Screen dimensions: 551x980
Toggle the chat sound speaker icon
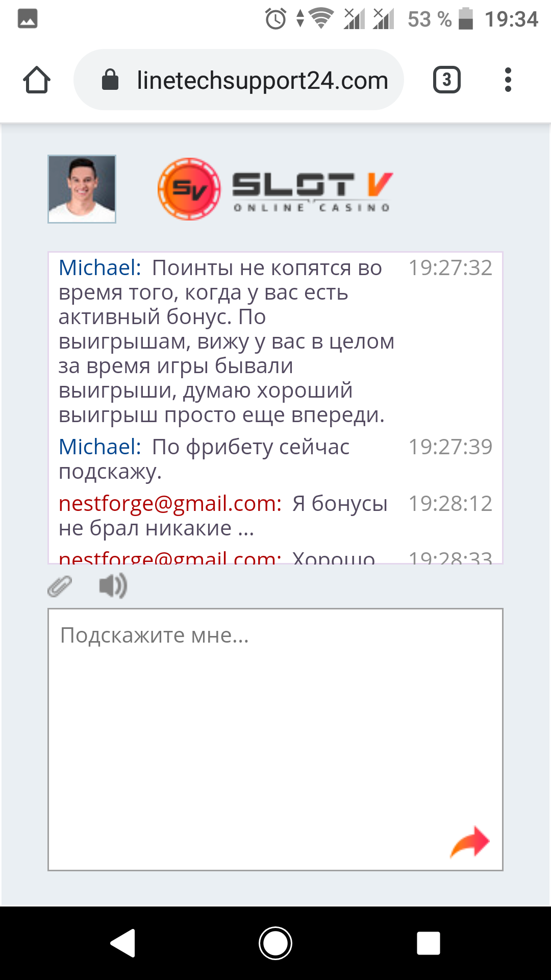point(113,585)
